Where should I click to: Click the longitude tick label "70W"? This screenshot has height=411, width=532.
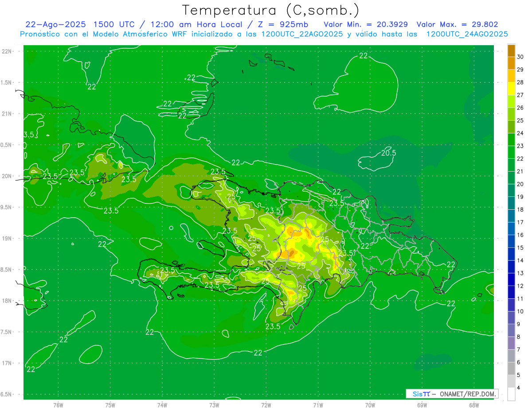(370, 405)
